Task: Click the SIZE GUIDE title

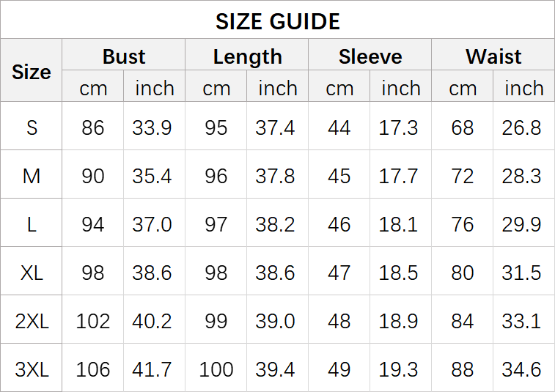Action: (277, 21)
